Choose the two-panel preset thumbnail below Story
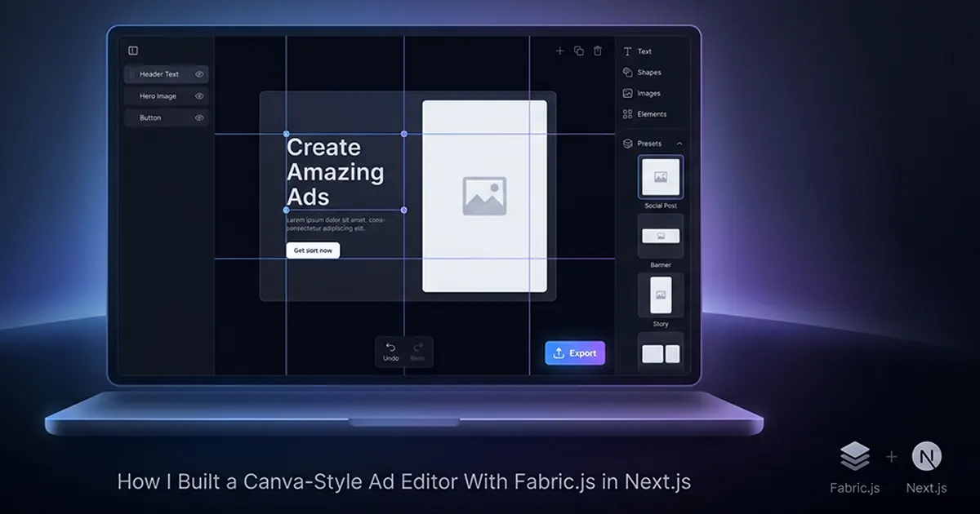Screen dimensions: 980x514 point(661,352)
